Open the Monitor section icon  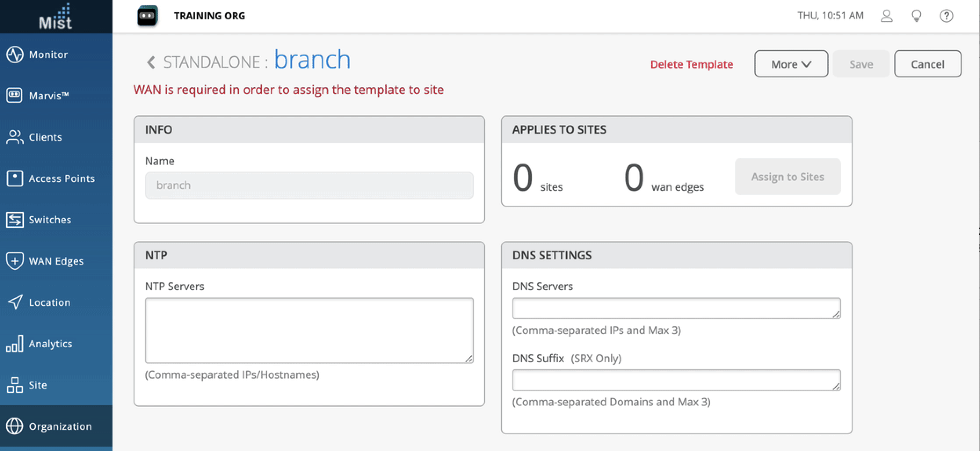(15, 55)
